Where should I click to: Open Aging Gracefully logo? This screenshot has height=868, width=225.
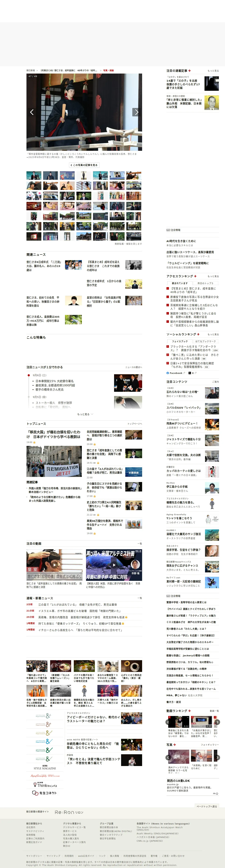pyautogui.click(x=45, y=776)
